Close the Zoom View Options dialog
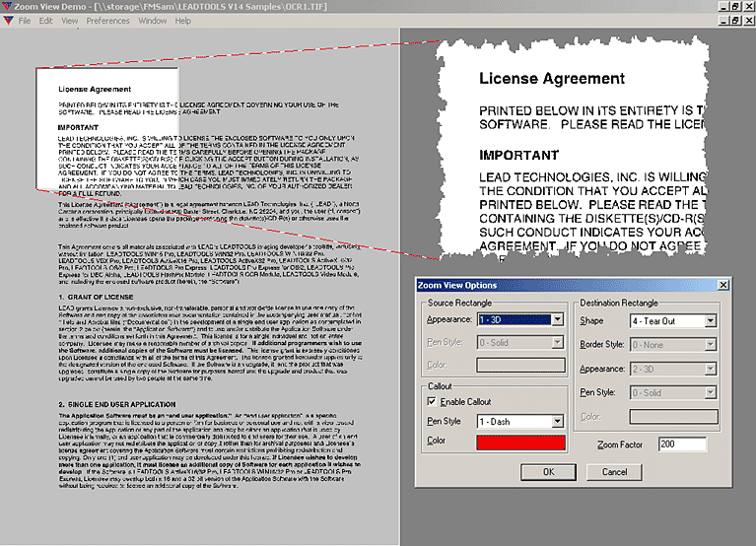 pos(723,285)
